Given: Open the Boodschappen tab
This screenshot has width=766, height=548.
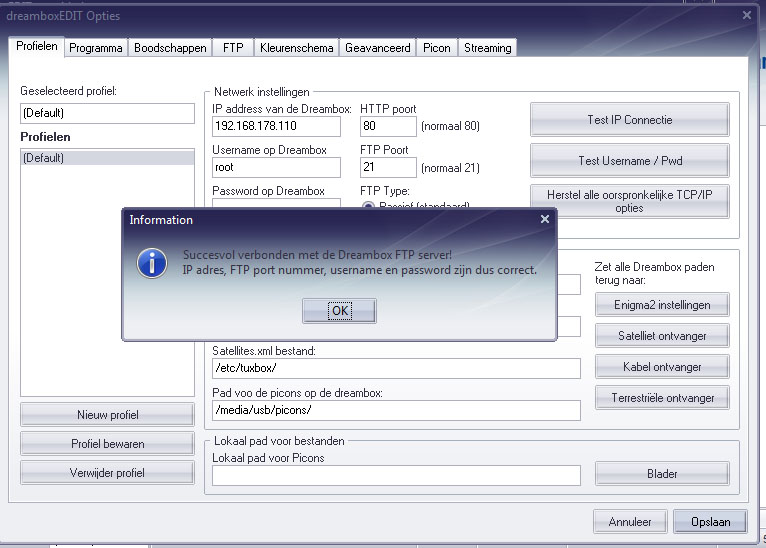Looking at the screenshot, I should point(170,48).
